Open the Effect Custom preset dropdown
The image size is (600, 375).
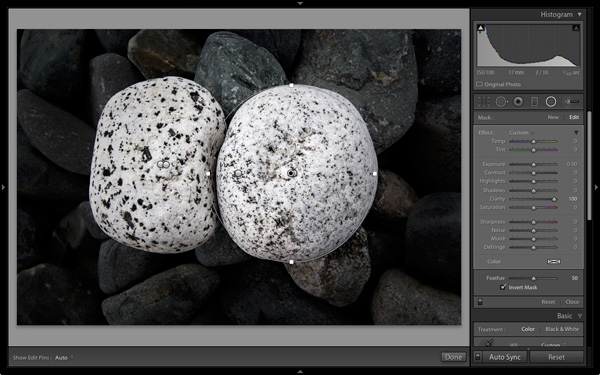click(521, 132)
